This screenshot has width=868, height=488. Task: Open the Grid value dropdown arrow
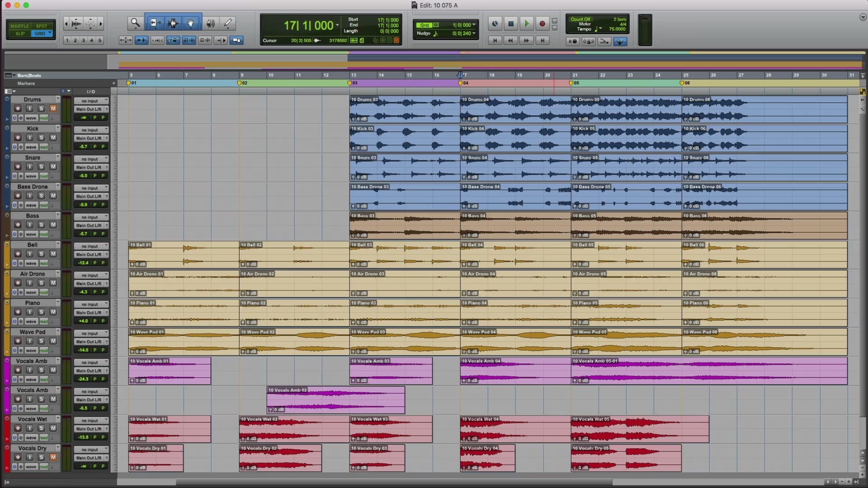coord(474,25)
